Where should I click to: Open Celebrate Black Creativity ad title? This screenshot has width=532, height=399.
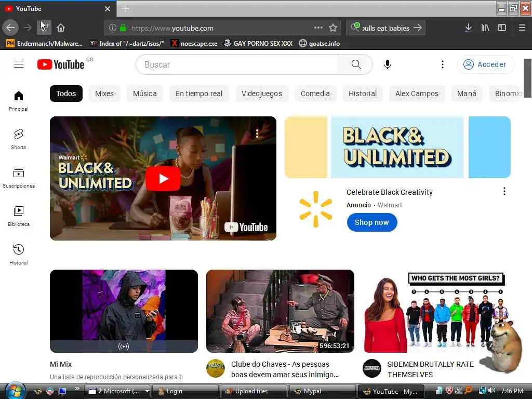pyautogui.click(x=390, y=192)
